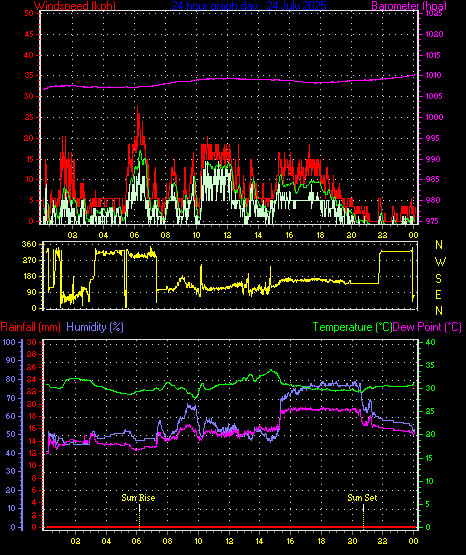Click the Temperature (°C) legend label

click(x=352, y=327)
